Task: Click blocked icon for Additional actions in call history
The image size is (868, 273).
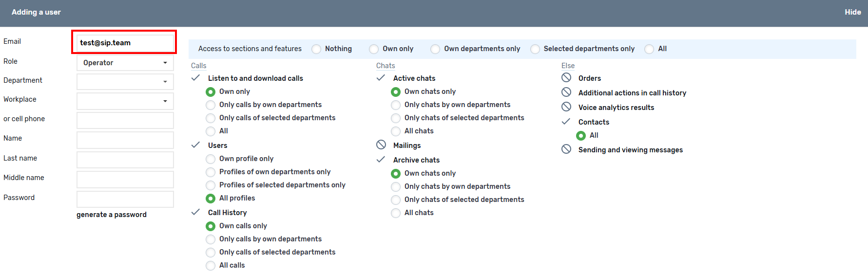Action: point(566,92)
